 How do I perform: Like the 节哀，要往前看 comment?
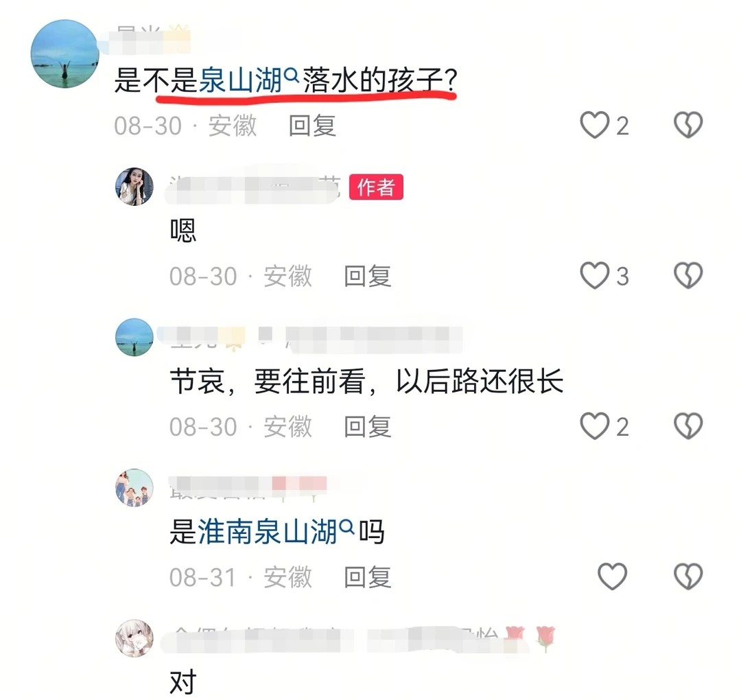(x=594, y=426)
